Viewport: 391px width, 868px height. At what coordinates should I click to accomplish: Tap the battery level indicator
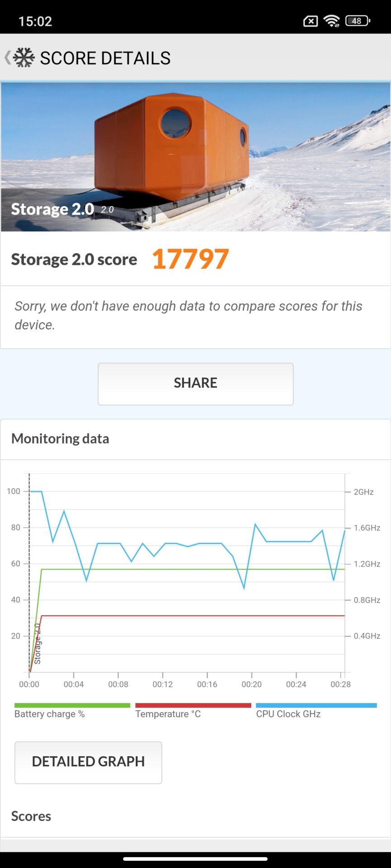tap(358, 21)
